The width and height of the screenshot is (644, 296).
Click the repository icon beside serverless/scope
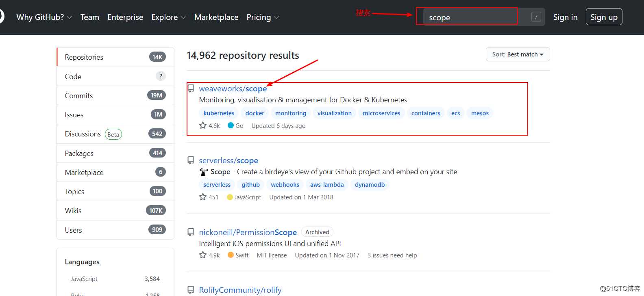point(191,160)
